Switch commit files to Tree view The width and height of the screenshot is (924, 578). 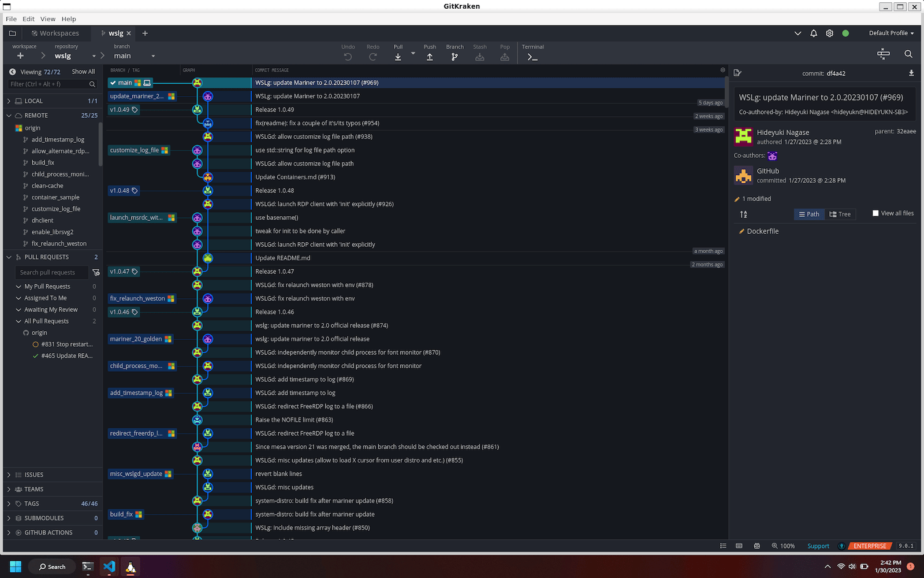[x=840, y=214]
